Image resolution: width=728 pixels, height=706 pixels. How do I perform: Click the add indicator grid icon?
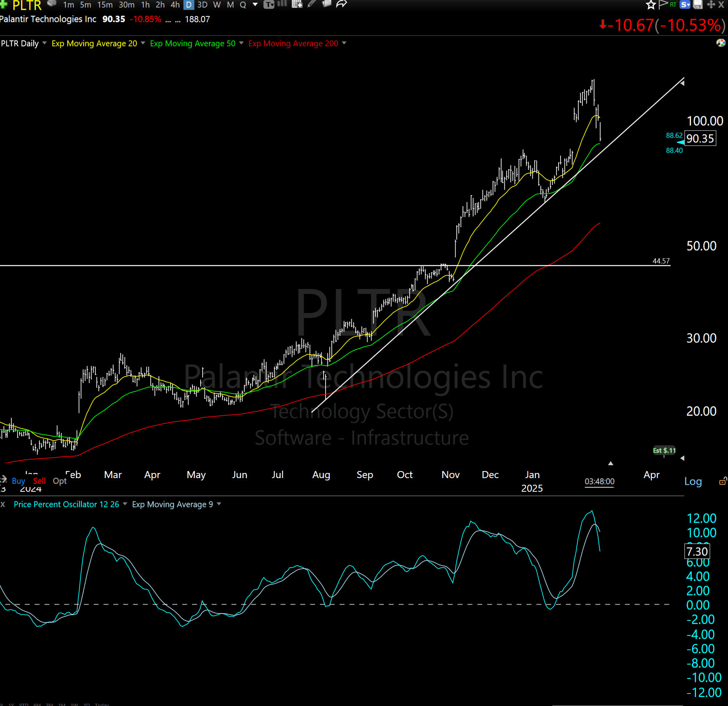(297, 4)
